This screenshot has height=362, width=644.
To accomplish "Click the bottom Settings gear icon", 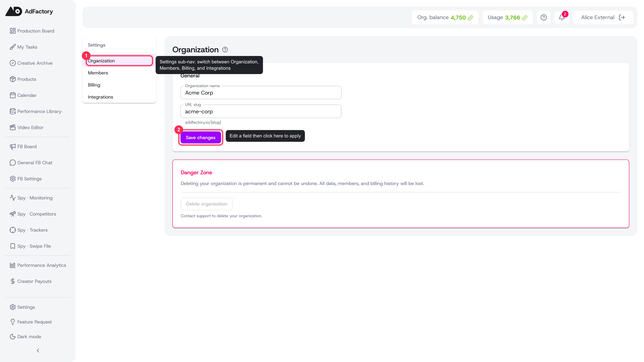I will (13, 307).
